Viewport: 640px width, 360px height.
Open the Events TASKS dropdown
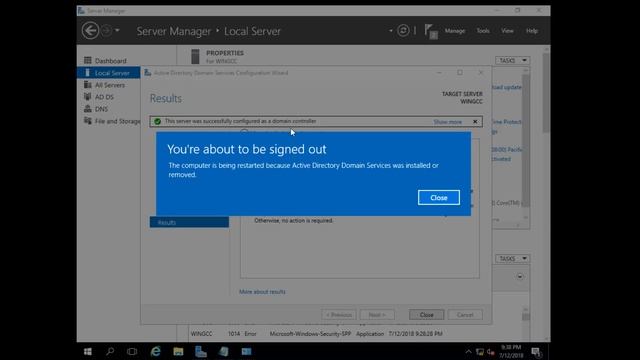(513, 258)
